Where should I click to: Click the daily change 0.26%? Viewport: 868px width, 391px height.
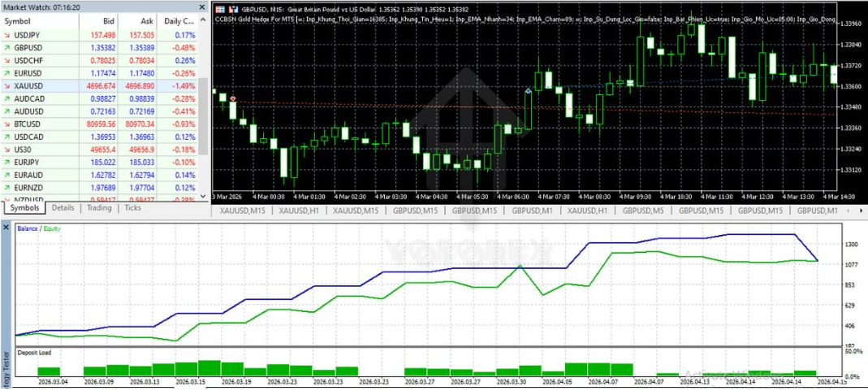pyautogui.click(x=185, y=60)
